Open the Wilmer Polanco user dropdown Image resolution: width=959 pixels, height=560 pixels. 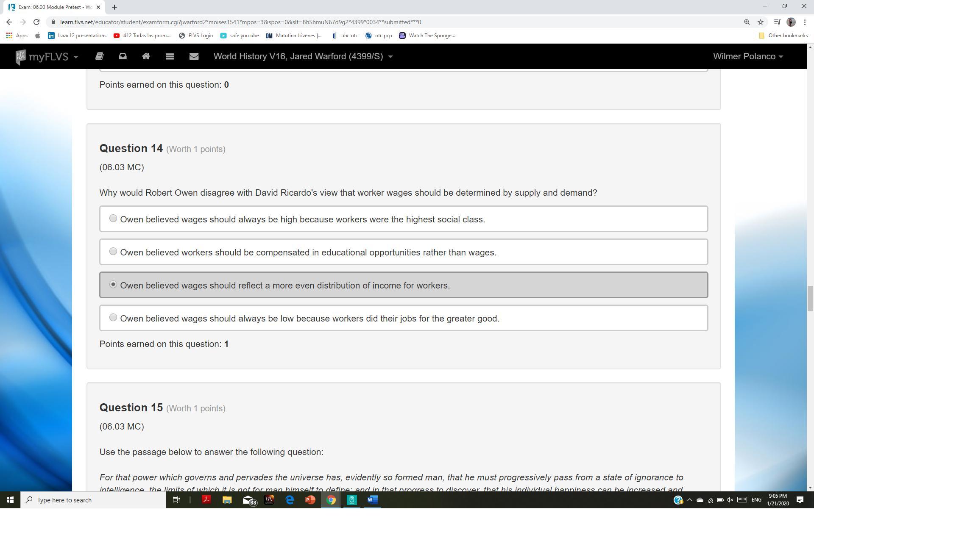(x=748, y=56)
